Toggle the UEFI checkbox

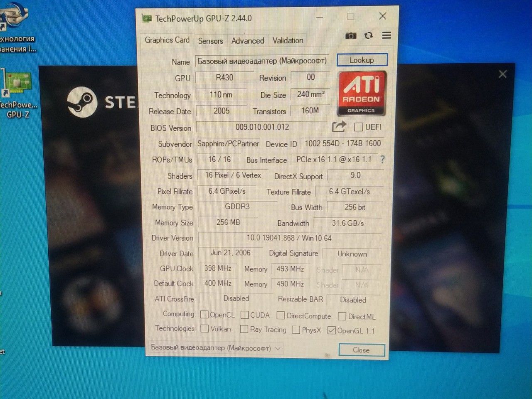(359, 127)
